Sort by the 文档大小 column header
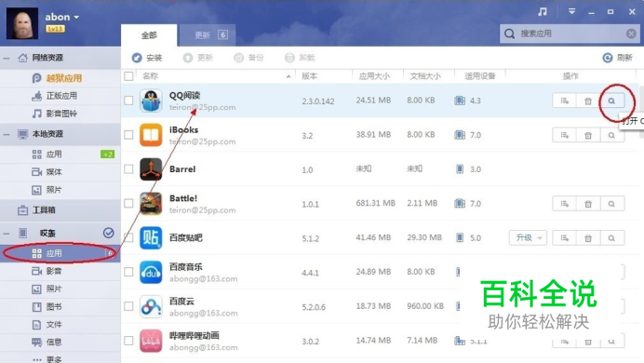The width and height of the screenshot is (644, 363). 425,76
